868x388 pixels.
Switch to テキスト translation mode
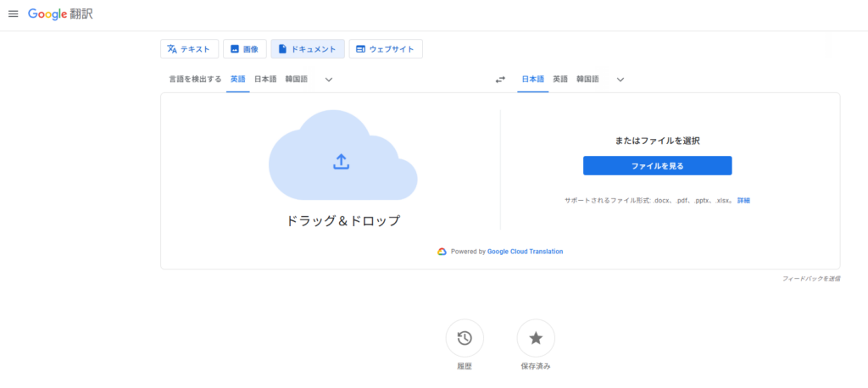(x=190, y=49)
